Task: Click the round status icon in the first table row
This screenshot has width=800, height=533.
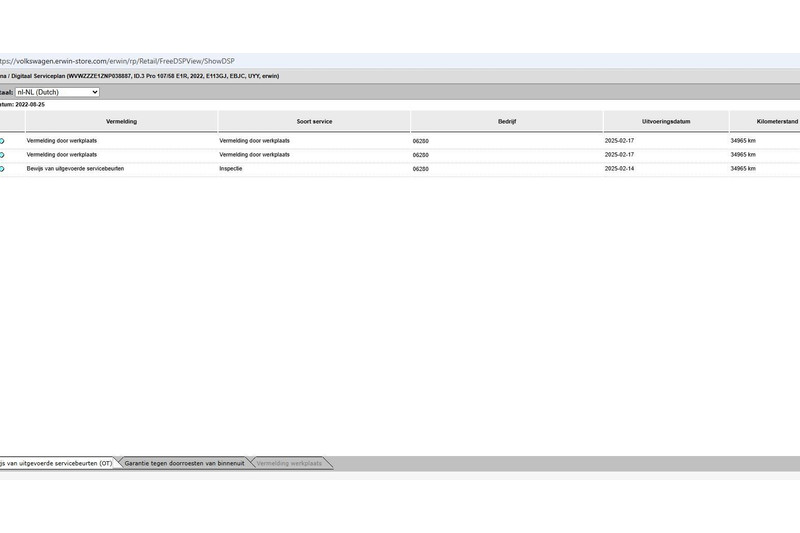Action: pos(2,141)
